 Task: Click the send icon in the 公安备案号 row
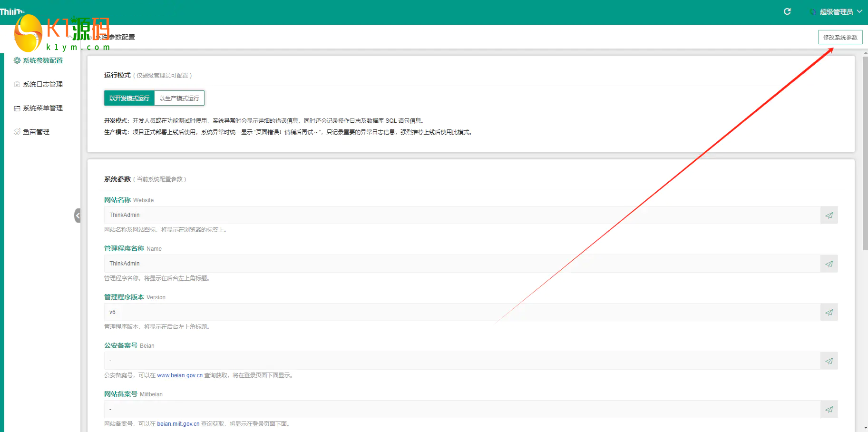click(829, 361)
